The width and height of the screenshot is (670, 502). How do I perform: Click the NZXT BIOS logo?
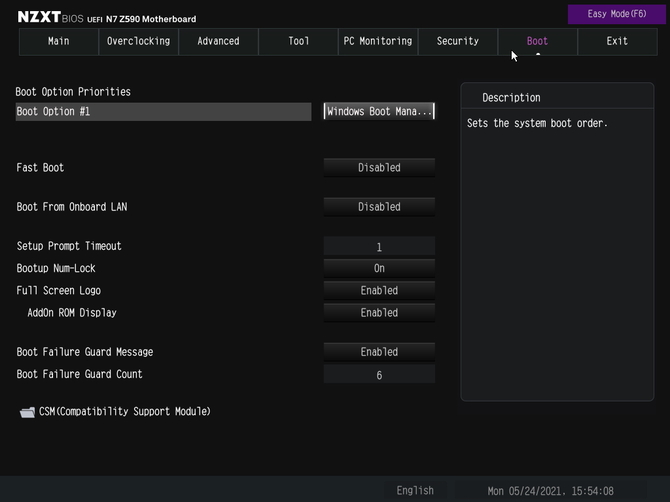[x=50, y=17]
